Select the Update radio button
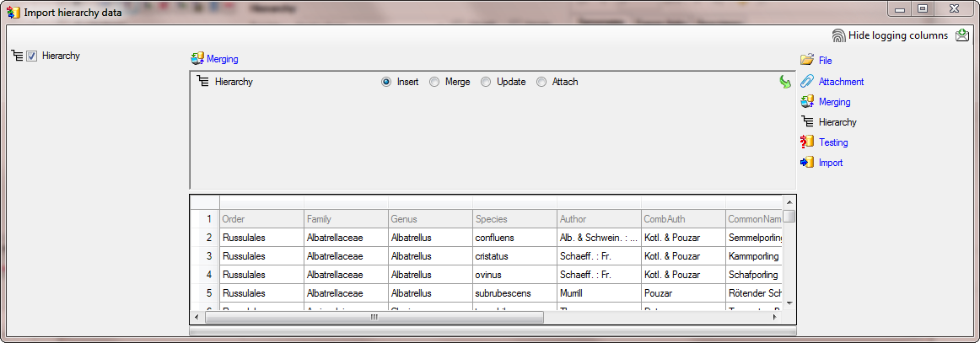Image resolution: width=980 pixels, height=343 pixels. 486,82
